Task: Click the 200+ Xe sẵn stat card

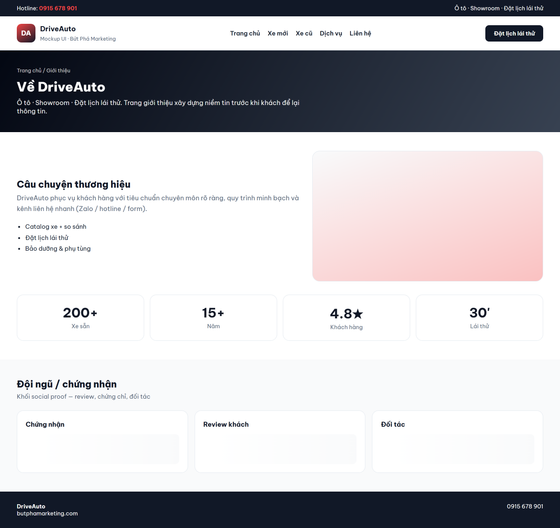Action: pyautogui.click(x=80, y=318)
